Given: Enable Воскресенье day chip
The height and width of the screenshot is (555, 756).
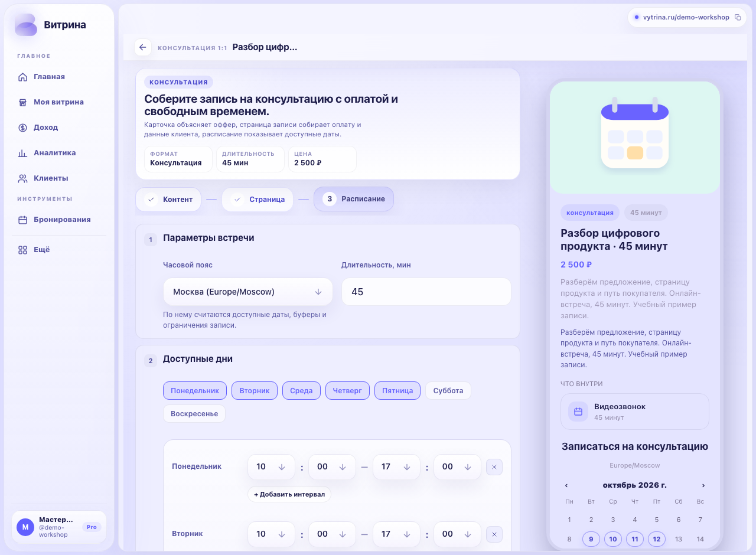Looking at the screenshot, I should (194, 414).
